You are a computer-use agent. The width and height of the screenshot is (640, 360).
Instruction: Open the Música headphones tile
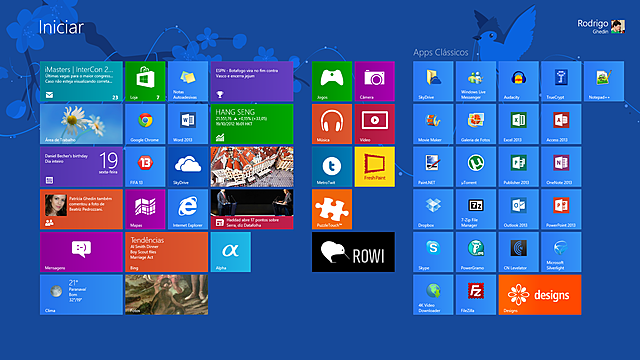[332, 124]
